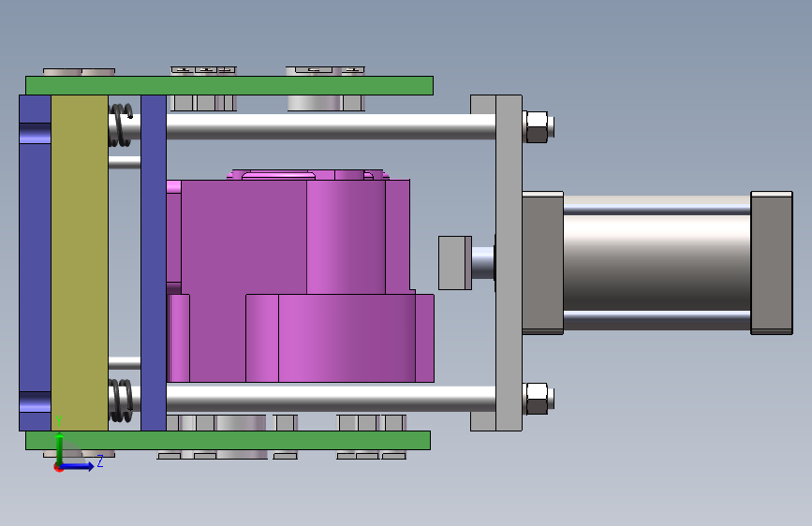Pick the bottom green plate
Image resolution: width=812 pixels, height=526 pixels.
(228, 440)
